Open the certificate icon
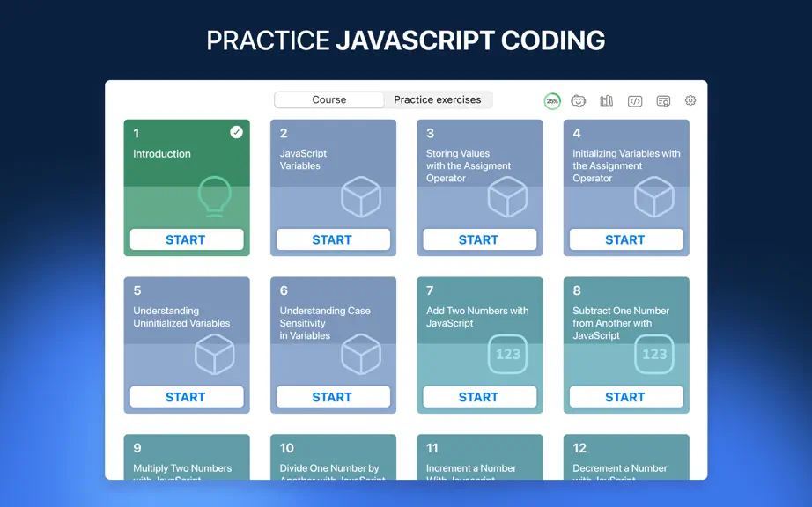 pyautogui.click(x=663, y=101)
